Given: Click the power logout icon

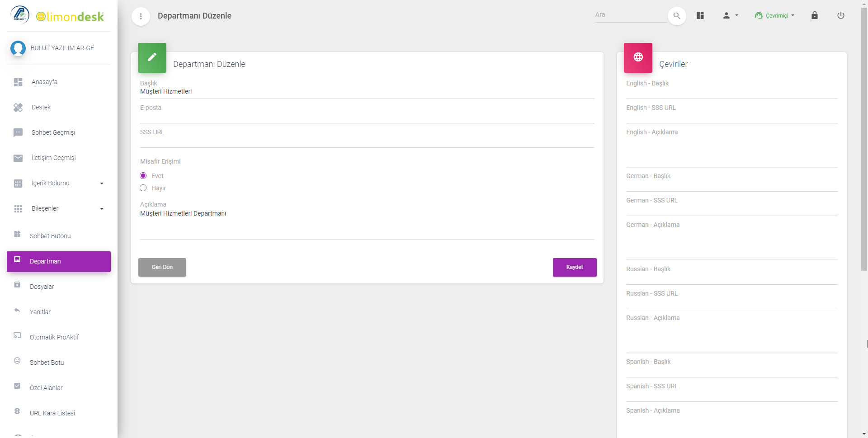Looking at the screenshot, I should (x=841, y=15).
